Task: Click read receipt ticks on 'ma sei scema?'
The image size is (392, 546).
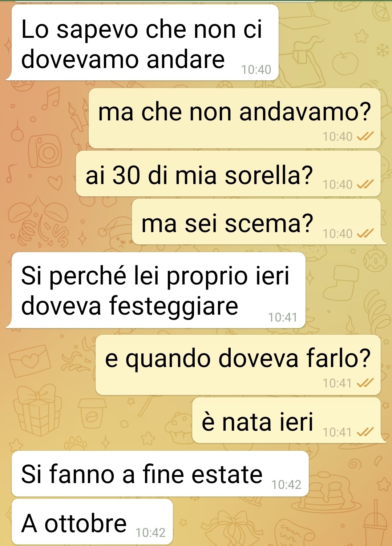Action: click(365, 234)
